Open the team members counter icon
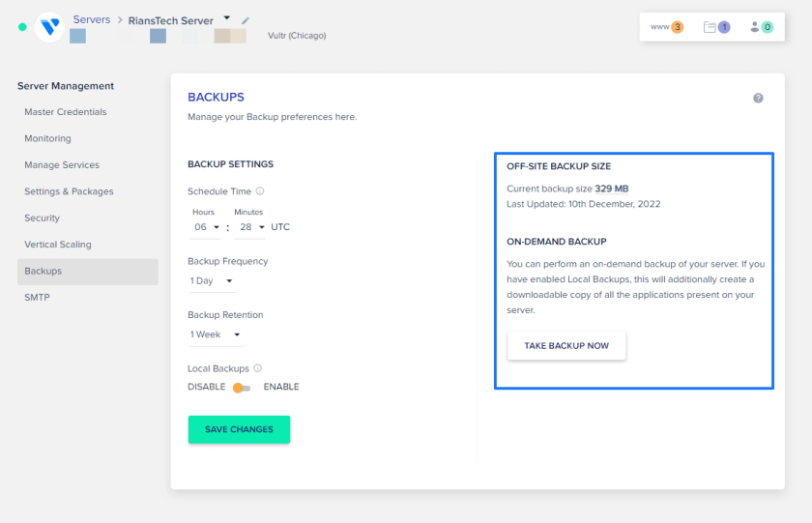The image size is (812, 523). coord(762,27)
